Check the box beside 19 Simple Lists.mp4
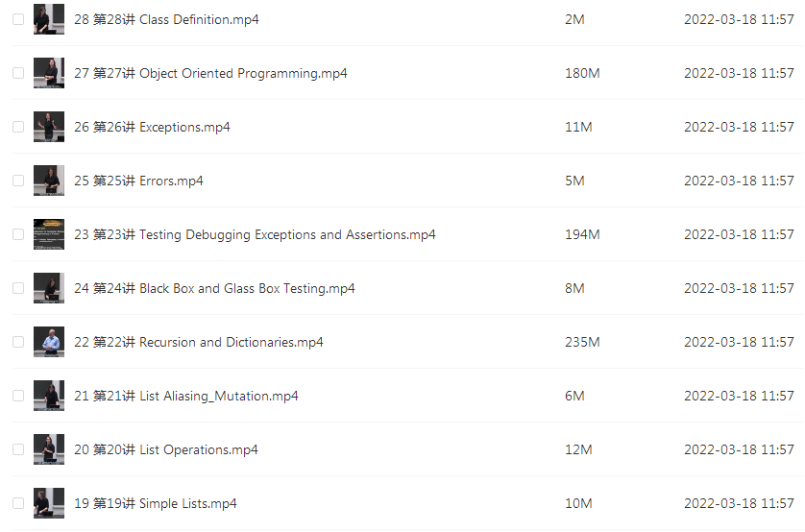Image resolution: width=805 pixels, height=532 pixels. tap(18, 503)
